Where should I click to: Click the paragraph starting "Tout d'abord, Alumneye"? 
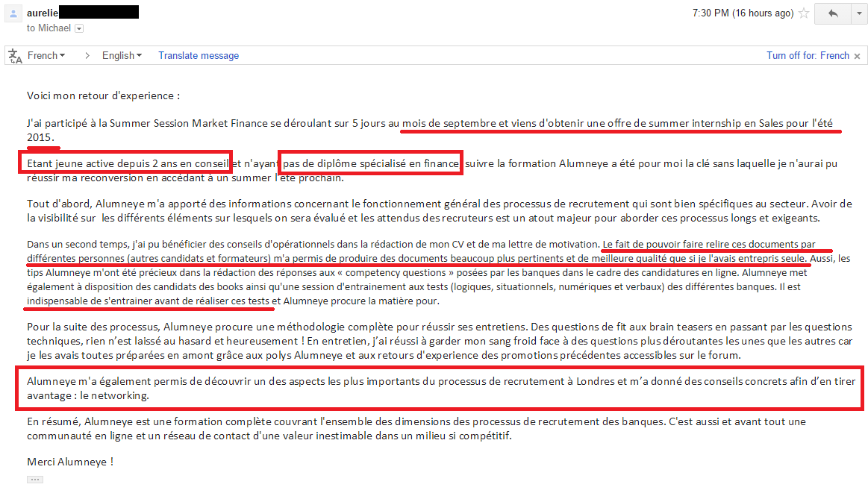(440, 210)
